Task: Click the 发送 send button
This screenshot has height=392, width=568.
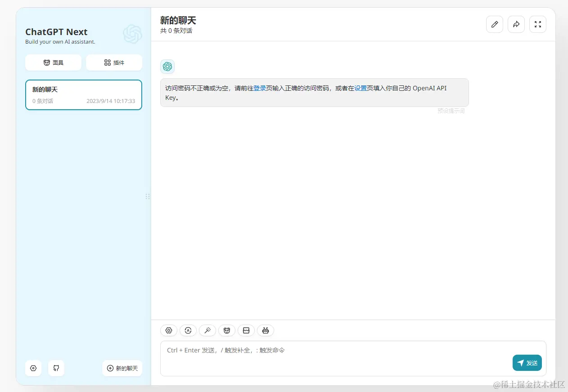Action: [x=527, y=363]
